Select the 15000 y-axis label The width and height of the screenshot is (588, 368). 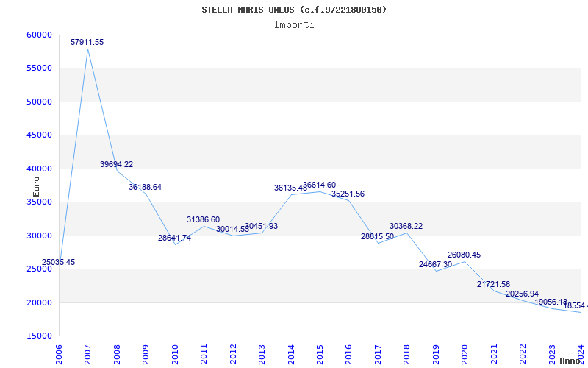39,336
